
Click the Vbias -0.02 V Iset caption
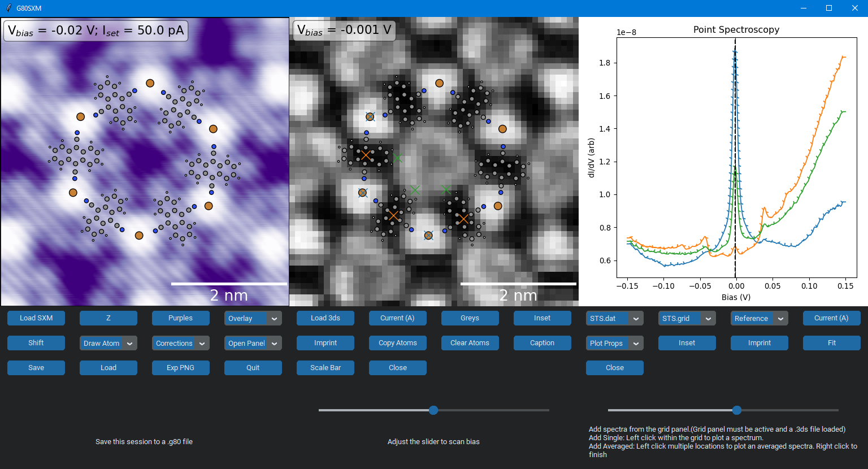click(x=96, y=31)
